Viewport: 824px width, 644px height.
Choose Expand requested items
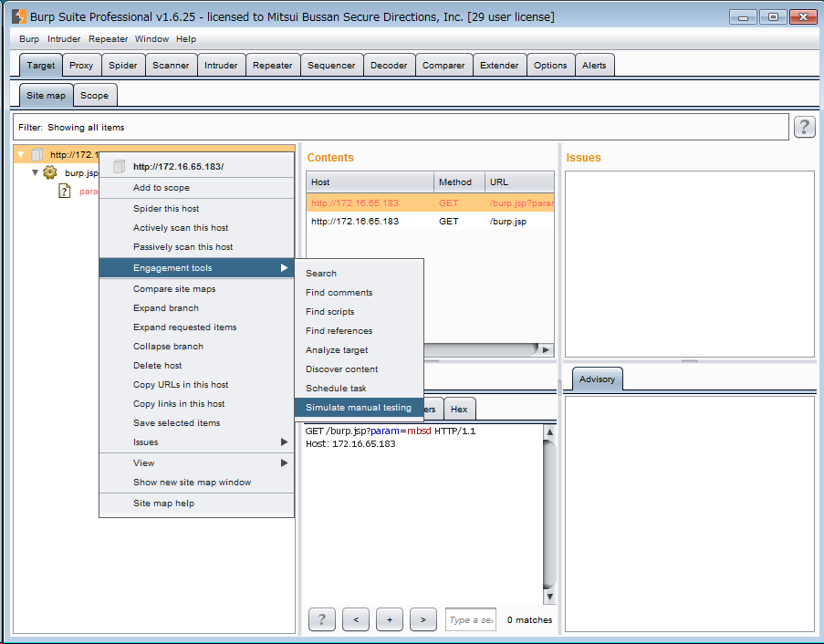196,327
